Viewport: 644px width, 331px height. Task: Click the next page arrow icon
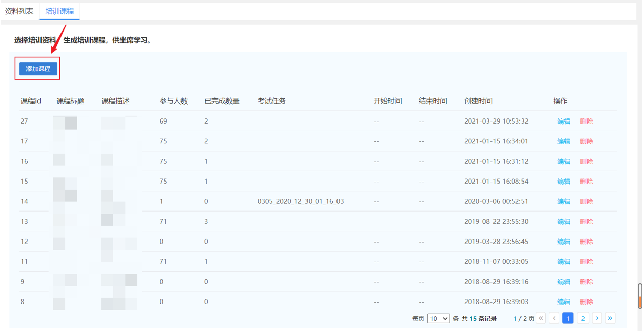coord(597,318)
